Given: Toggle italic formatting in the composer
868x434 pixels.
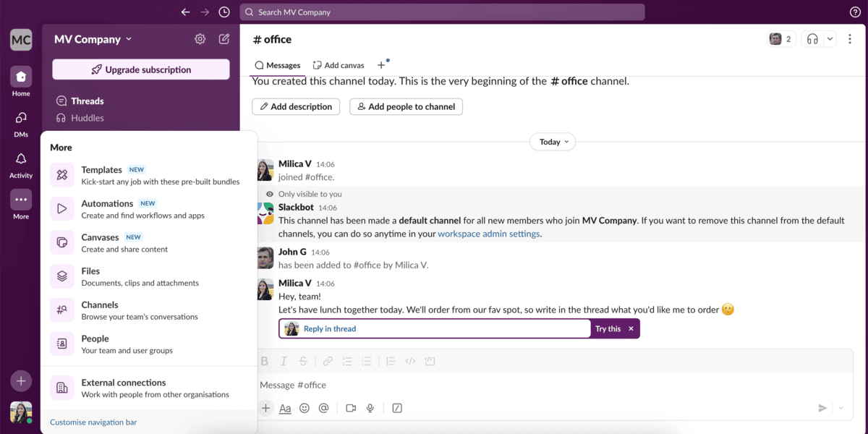Looking at the screenshot, I should [284, 361].
